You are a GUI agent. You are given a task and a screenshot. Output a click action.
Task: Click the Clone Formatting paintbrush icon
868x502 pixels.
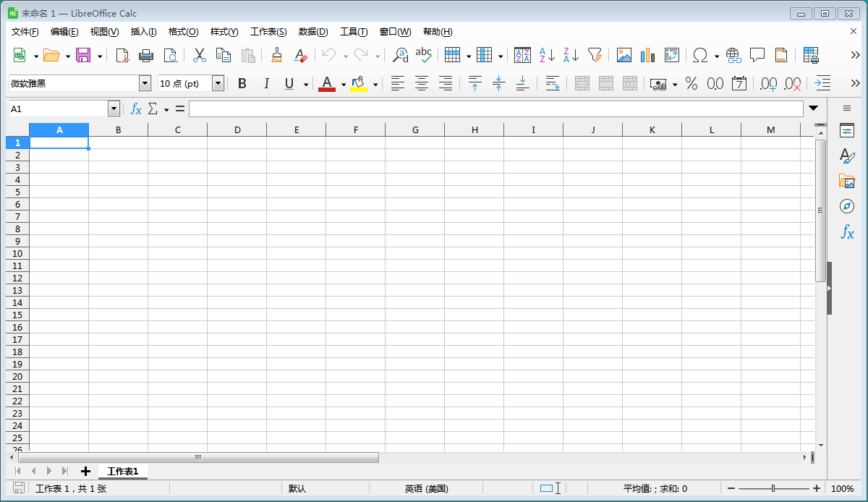click(276, 55)
